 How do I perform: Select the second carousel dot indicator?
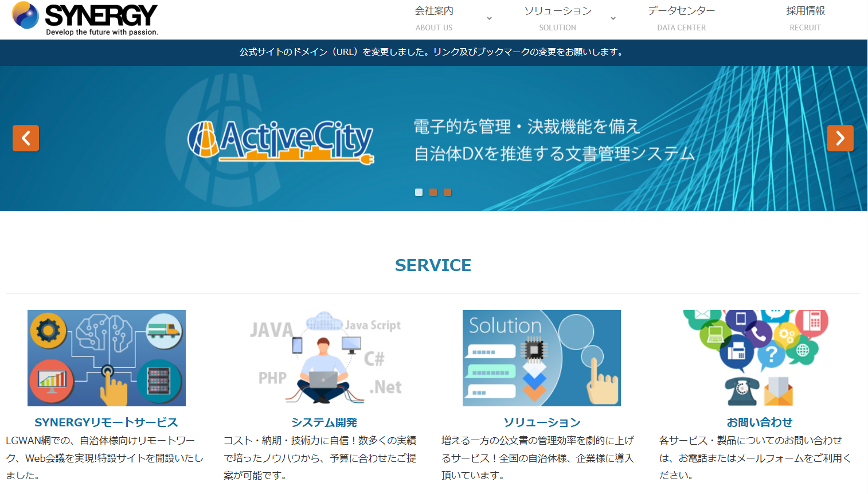[433, 193]
